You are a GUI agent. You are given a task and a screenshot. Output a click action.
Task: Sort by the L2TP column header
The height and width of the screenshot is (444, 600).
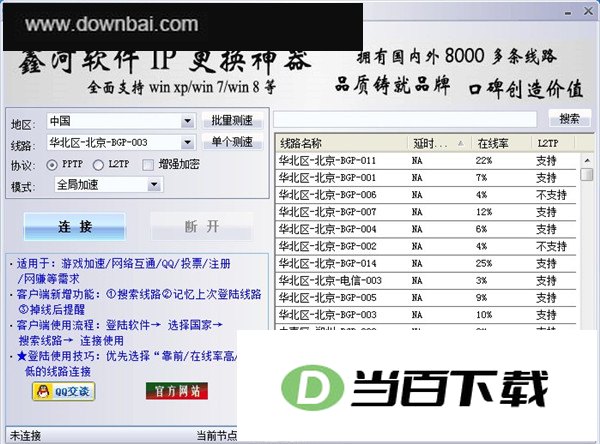click(x=553, y=144)
